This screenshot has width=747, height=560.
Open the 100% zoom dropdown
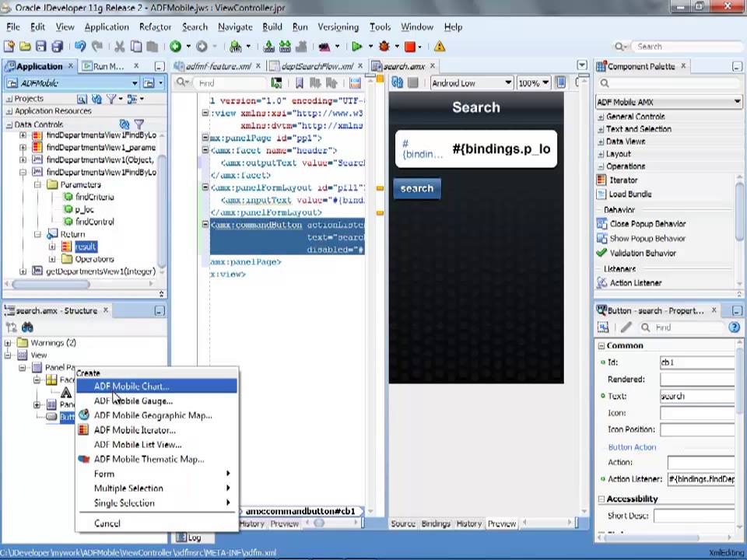tap(545, 83)
